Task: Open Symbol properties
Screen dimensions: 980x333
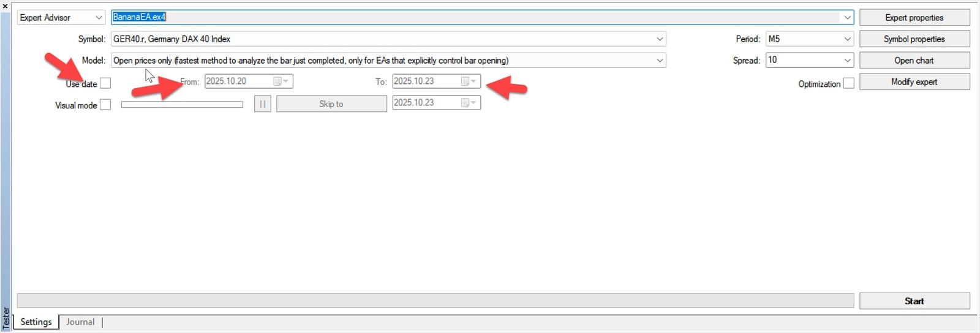Action: point(914,39)
